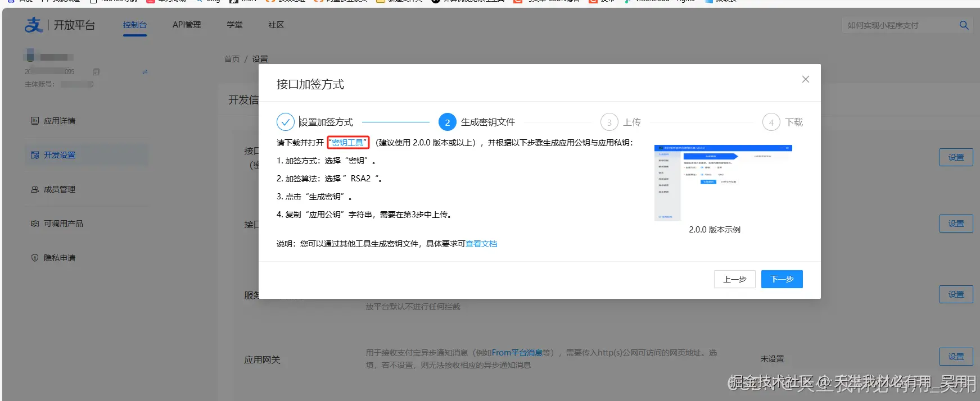Click the 应用详情 sidebar icon

(x=35, y=121)
